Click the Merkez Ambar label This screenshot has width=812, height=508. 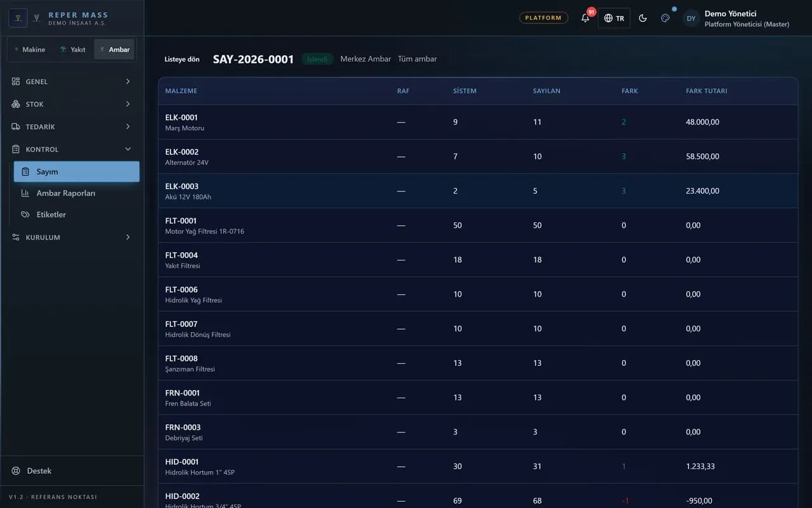365,59
